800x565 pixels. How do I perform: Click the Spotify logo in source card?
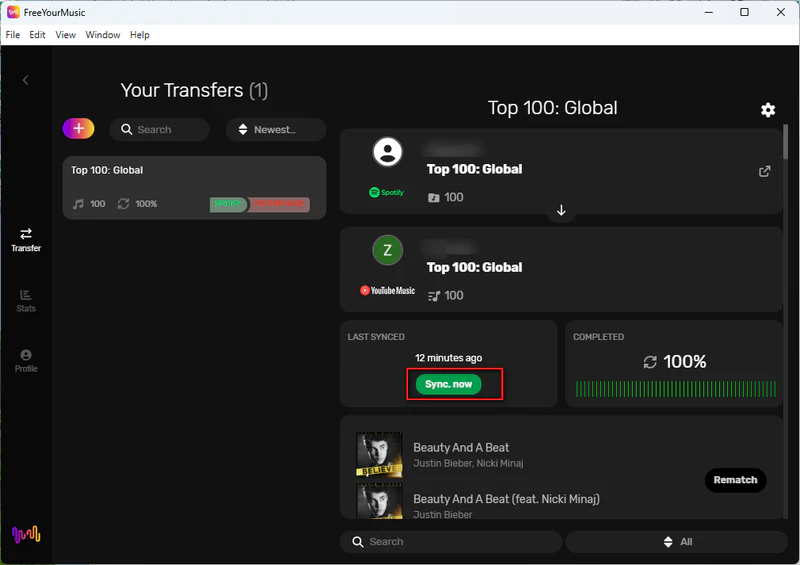click(387, 192)
